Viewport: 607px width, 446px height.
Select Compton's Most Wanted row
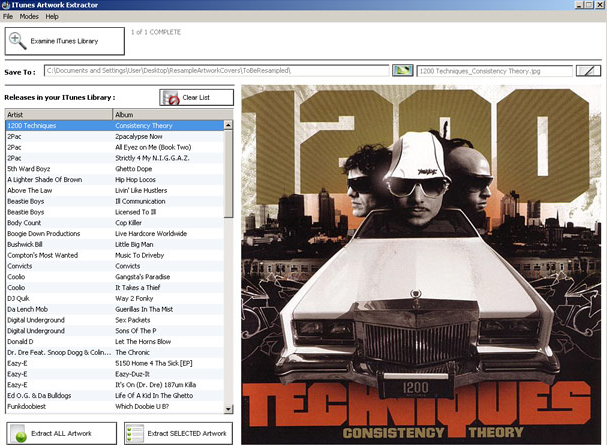[114, 256]
